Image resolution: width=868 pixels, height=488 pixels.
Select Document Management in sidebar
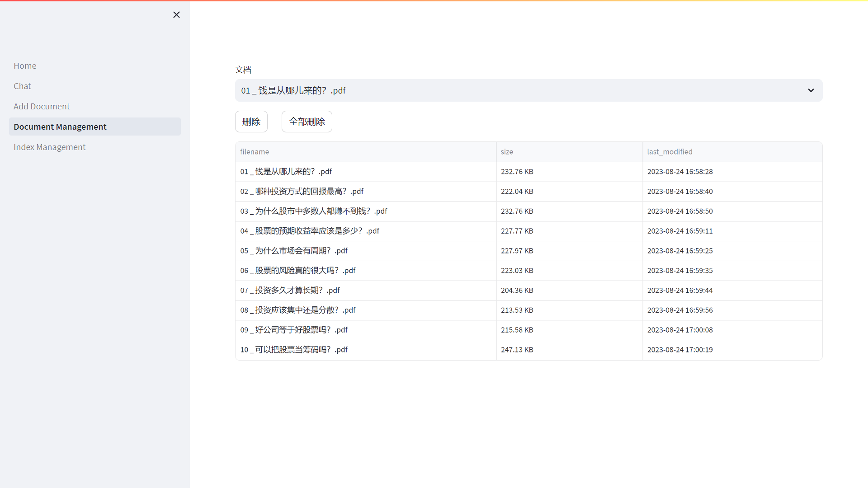pyautogui.click(x=60, y=127)
